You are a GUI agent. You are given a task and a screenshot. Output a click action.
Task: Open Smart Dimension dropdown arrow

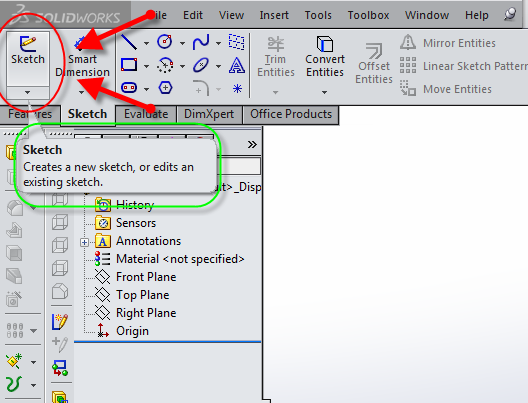click(81, 92)
